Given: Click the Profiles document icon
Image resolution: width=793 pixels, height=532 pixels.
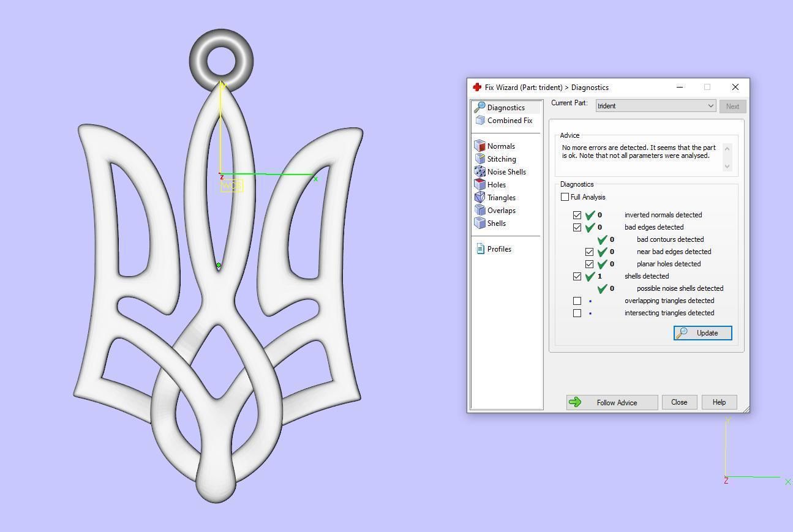Looking at the screenshot, I should pyautogui.click(x=480, y=249).
